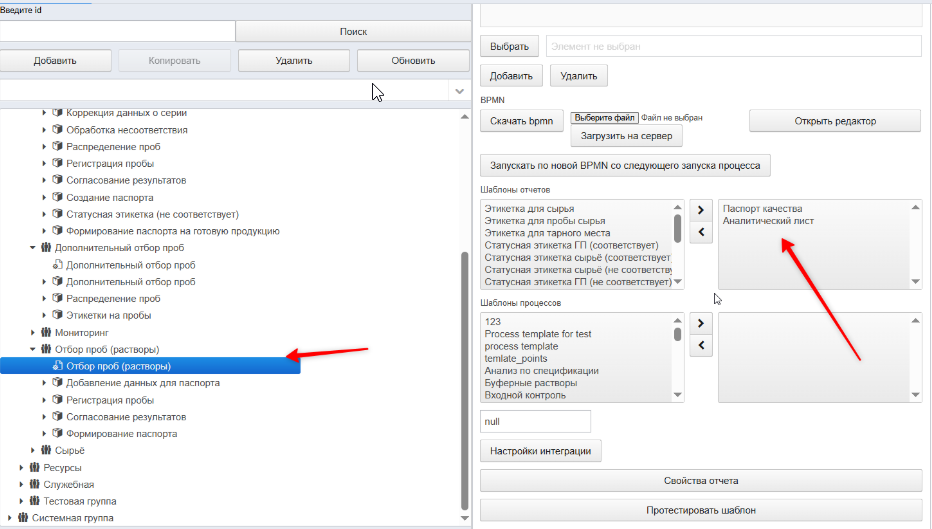Click the left panel Удалить button
This screenshot has width=932, height=529.
294,61
